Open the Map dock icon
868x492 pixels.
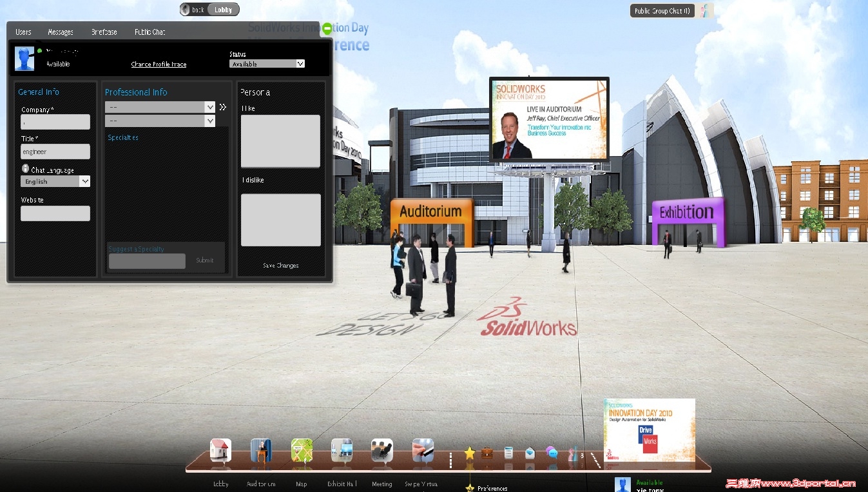tap(301, 450)
